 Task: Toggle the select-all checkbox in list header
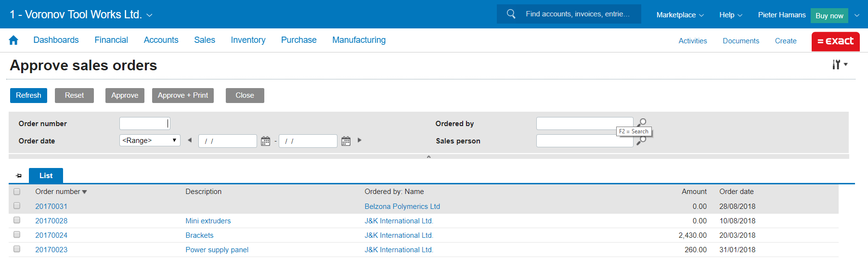[17, 192]
